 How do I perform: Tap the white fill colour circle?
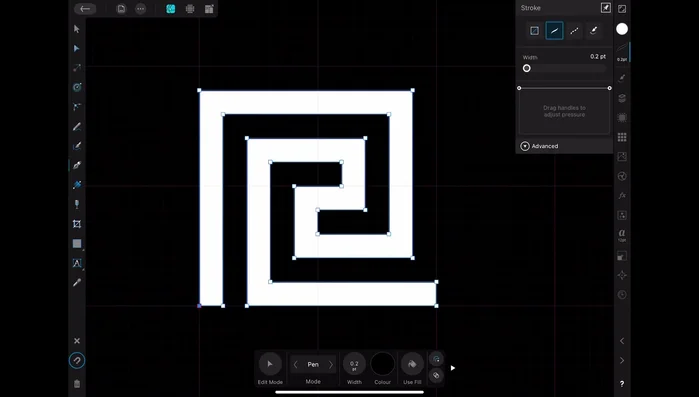622,29
